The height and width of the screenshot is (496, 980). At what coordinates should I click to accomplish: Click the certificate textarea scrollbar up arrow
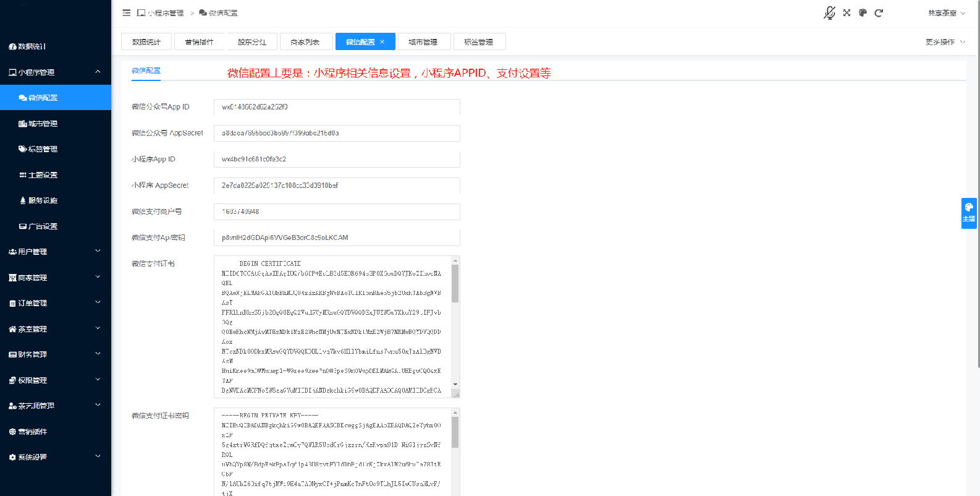455,260
